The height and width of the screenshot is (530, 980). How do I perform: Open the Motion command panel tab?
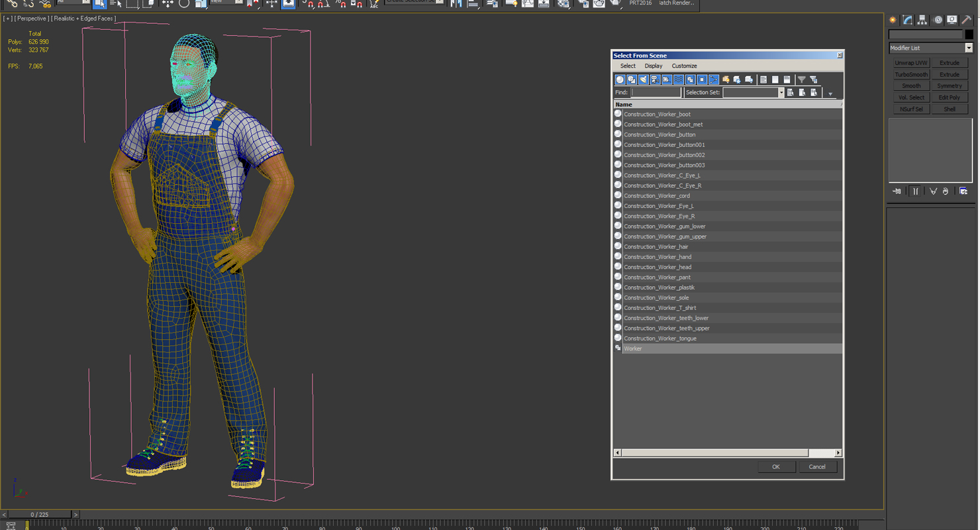(x=937, y=20)
